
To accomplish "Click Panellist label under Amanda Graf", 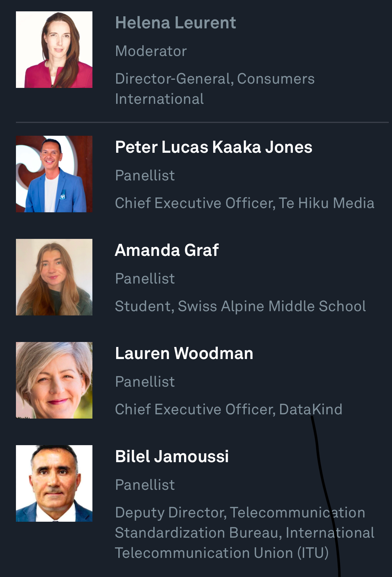I will (x=145, y=279).
